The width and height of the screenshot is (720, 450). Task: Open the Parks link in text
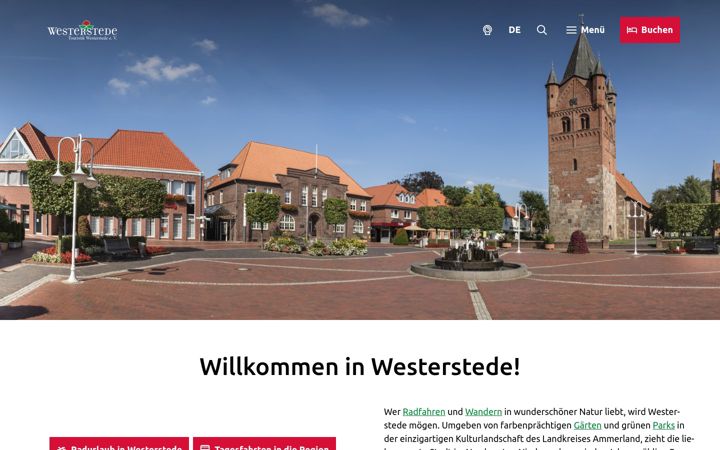664,425
